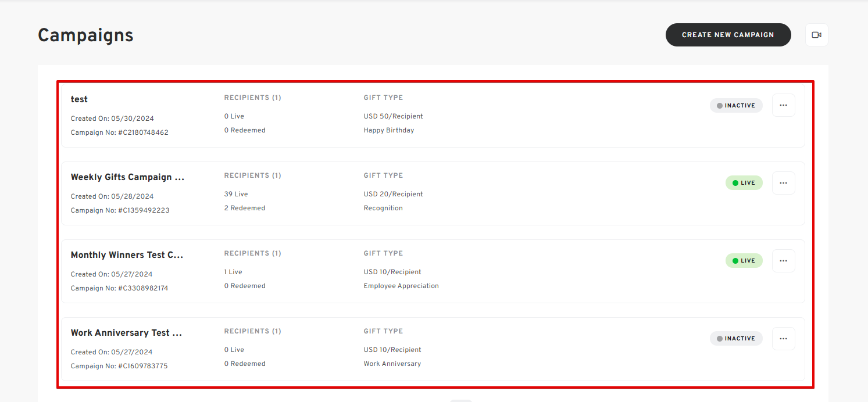Image resolution: width=868 pixels, height=402 pixels.
Task: Open the three-dot menu for Work Anniversary campaign
Action: click(x=783, y=339)
